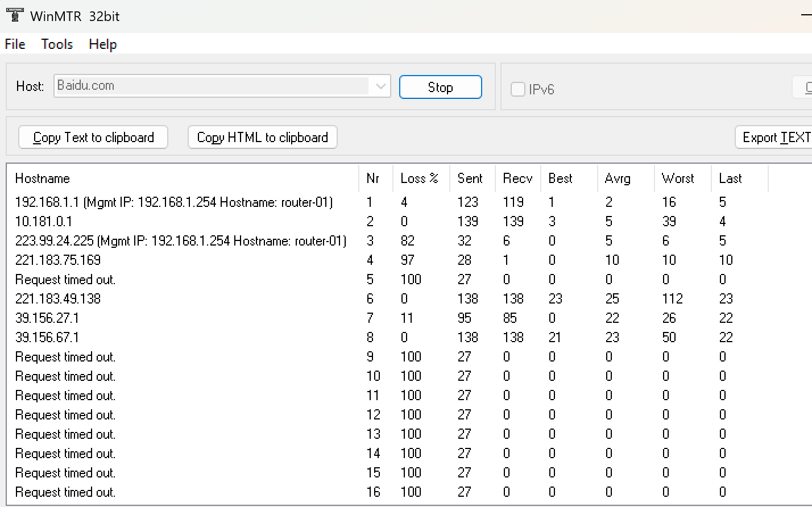The height and width of the screenshot is (507, 812).
Task: Click sent value 28 for hop 4
Action: point(465,260)
